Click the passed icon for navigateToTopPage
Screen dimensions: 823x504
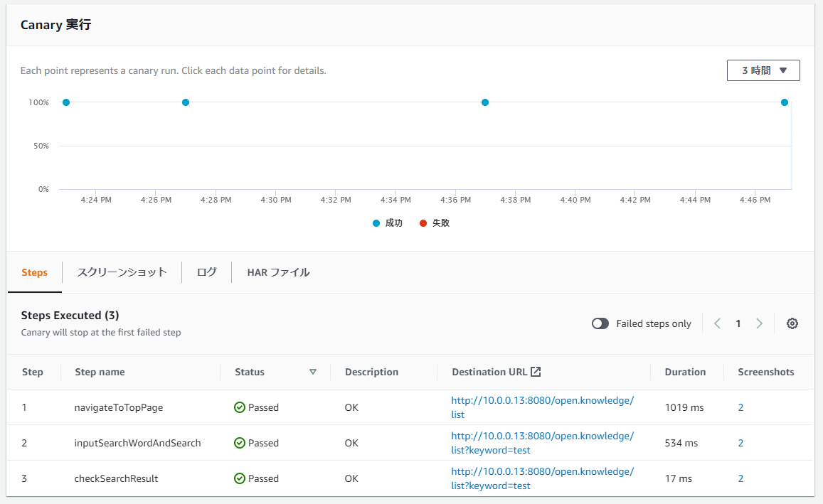(x=239, y=407)
